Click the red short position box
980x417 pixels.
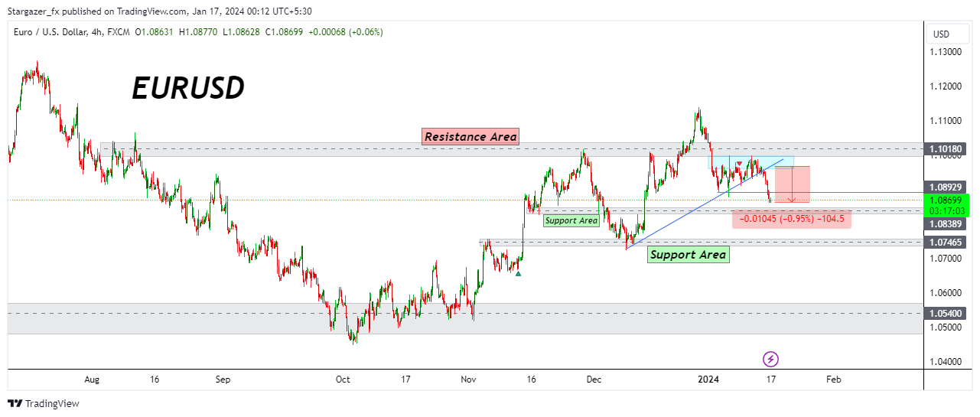(x=792, y=184)
